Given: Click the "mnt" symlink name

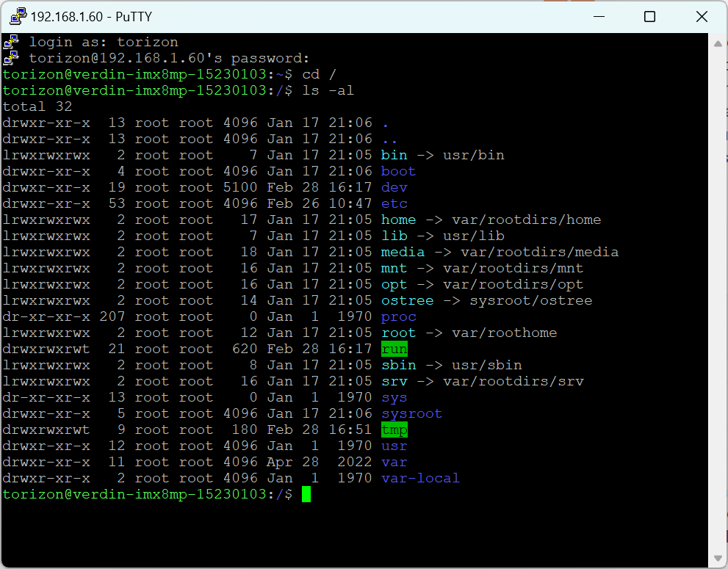Looking at the screenshot, I should tap(394, 268).
